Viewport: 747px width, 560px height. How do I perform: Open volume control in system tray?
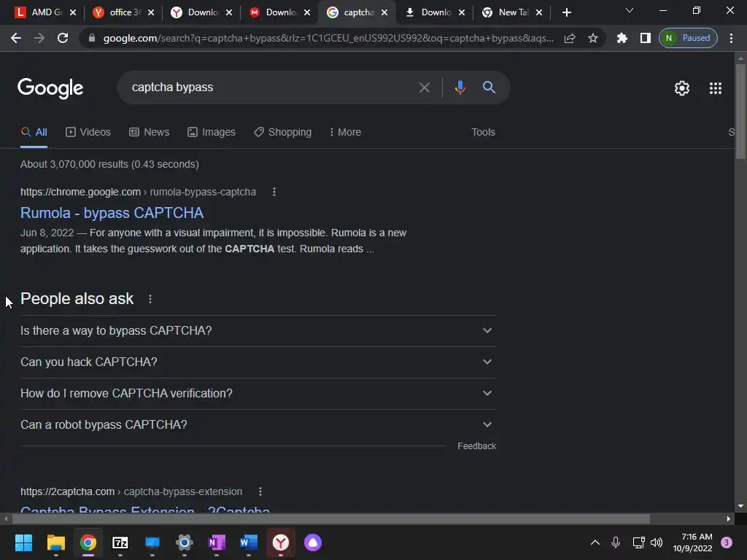657,542
